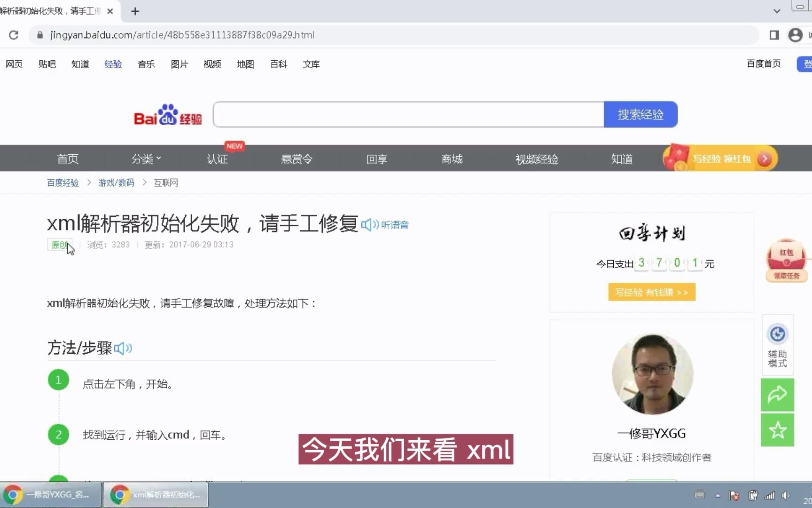Click the lock icon in the address bar

pos(40,35)
